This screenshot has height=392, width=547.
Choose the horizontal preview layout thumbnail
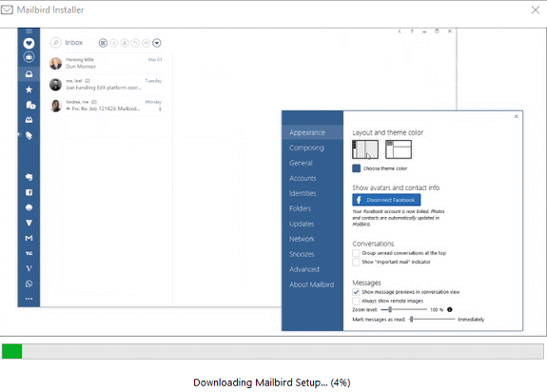(x=399, y=149)
